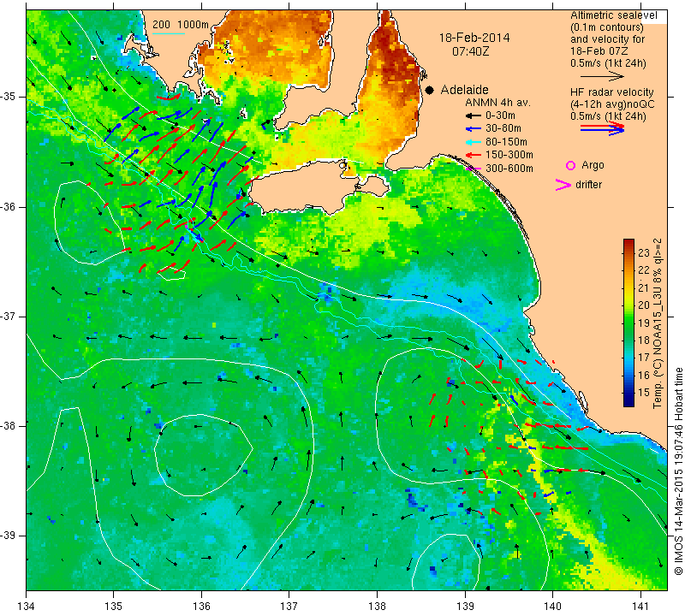Click the dark red top of the color bar
The image size is (685, 616).
pos(628,242)
